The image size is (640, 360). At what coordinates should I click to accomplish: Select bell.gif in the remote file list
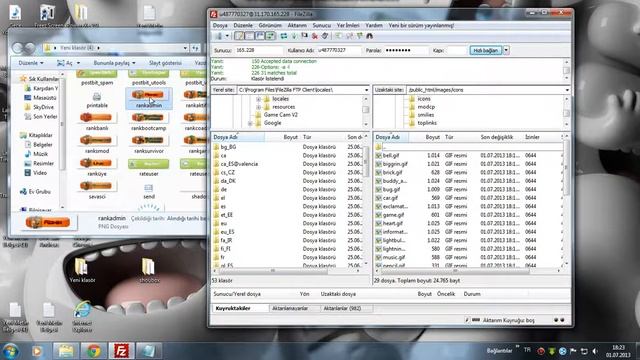click(x=468, y=156)
